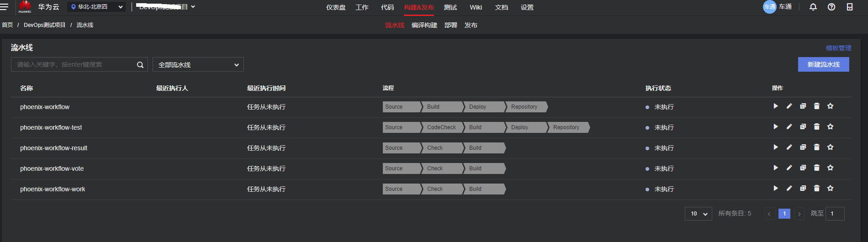Delete the phoenix-workflow-test pipeline
Viewport: 868px width, 242px height.
(816, 126)
